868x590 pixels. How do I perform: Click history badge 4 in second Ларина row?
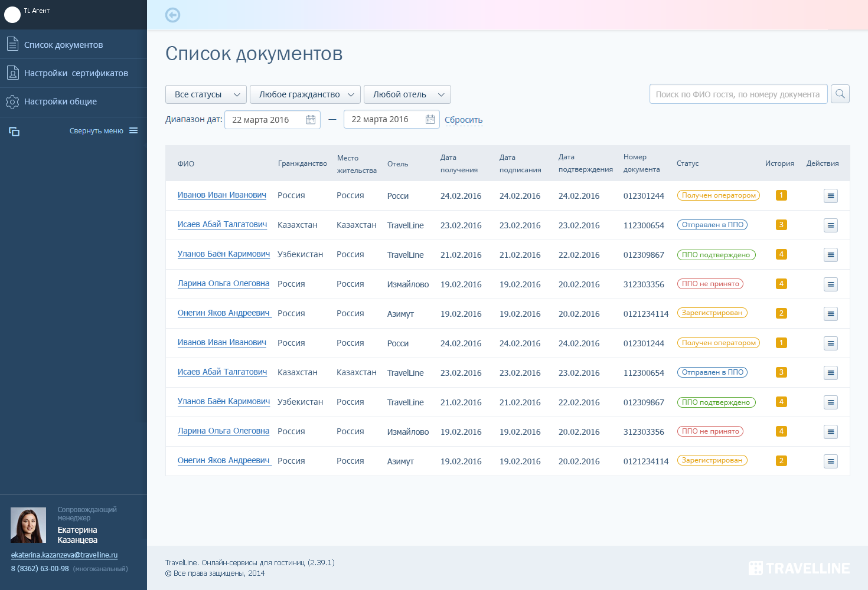point(781,431)
